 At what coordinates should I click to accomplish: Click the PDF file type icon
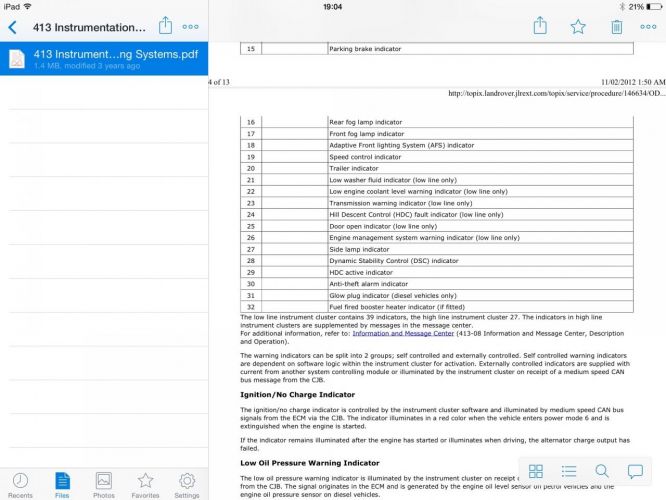(17, 59)
